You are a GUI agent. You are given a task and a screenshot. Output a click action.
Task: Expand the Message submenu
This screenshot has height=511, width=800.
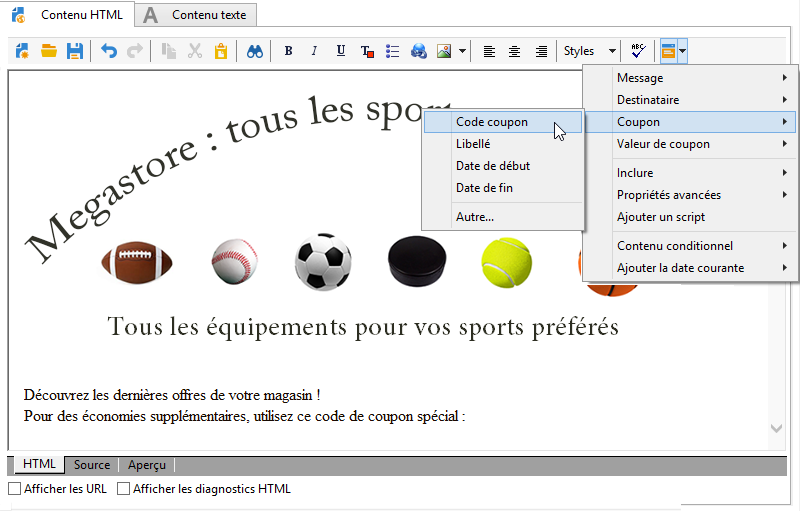pos(691,78)
